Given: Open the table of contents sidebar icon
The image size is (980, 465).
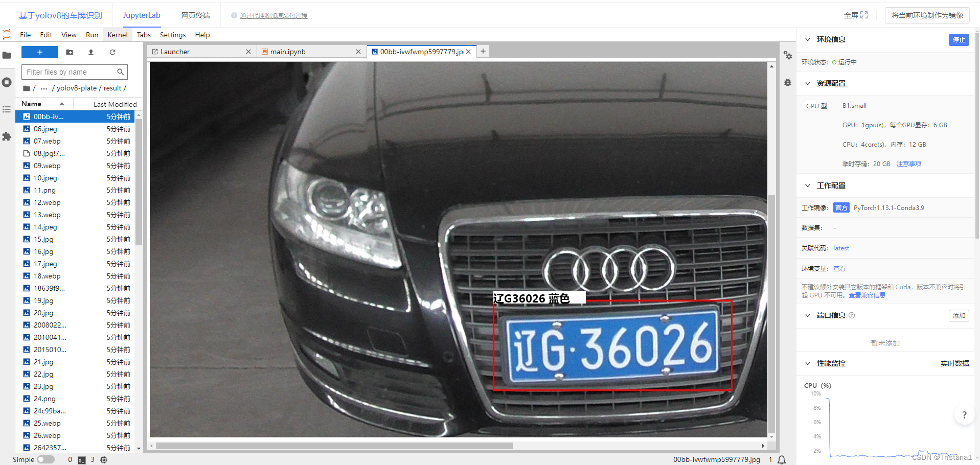Looking at the screenshot, I should tap(7, 109).
